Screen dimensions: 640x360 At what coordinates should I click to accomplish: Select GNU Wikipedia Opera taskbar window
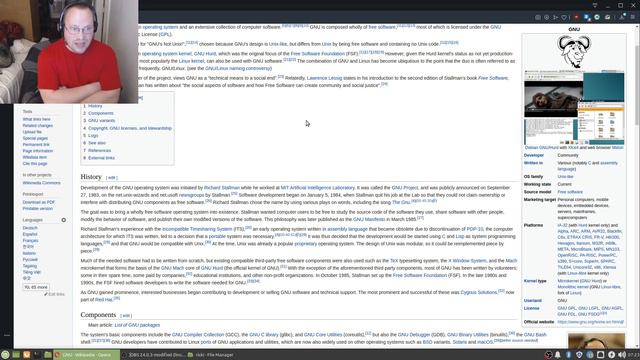pos(87,355)
